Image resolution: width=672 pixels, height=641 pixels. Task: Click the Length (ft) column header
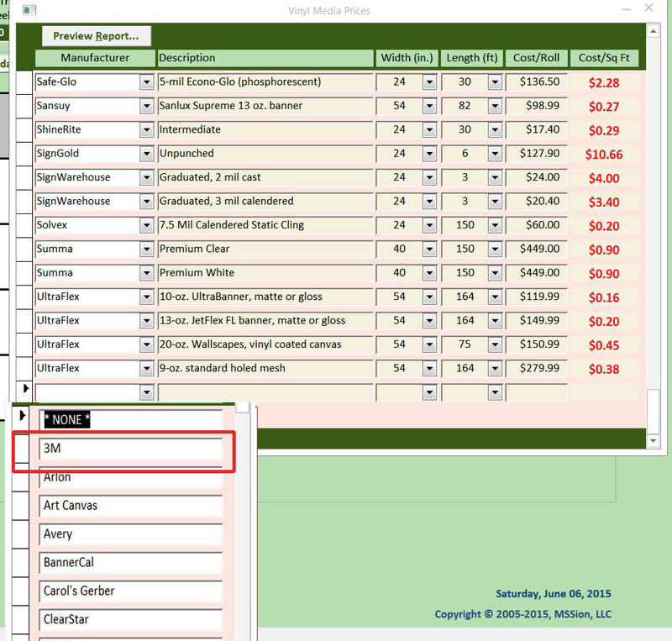pyautogui.click(x=472, y=58)
